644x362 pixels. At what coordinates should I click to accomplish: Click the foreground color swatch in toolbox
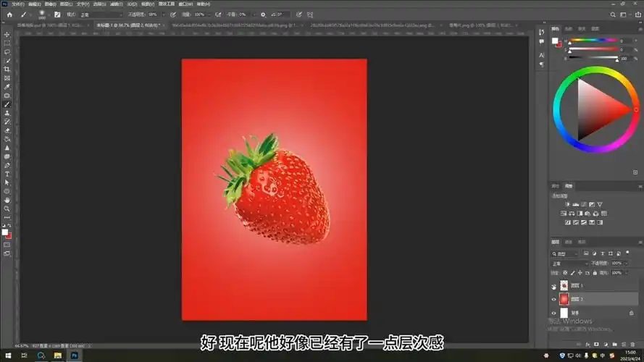5,232
